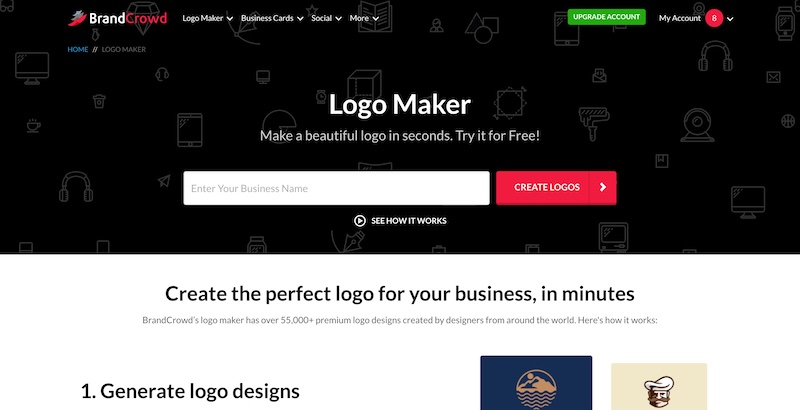Expand the Logo Maker dropdown chevron
Screen dimensions: 800x410
(x=230, y=19)
